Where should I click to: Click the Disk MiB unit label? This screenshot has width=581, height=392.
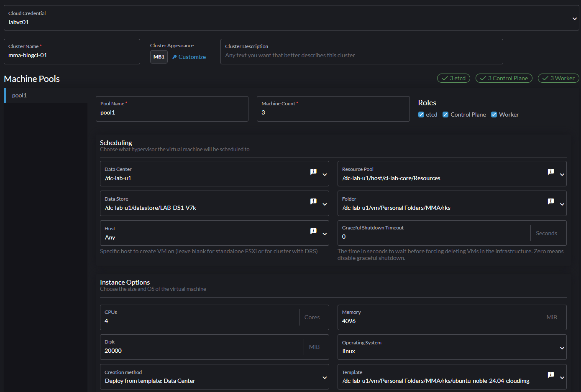click(314, 347)
